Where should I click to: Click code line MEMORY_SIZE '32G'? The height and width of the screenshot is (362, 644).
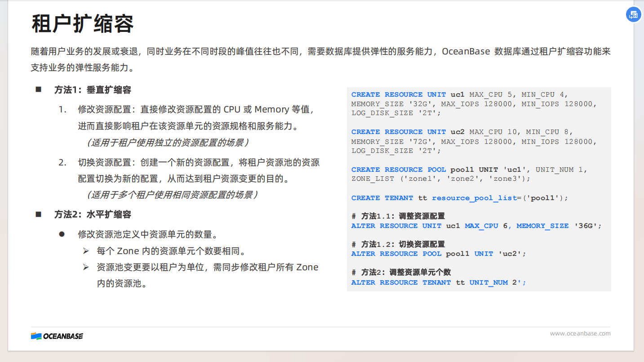[x=474, y=104]
